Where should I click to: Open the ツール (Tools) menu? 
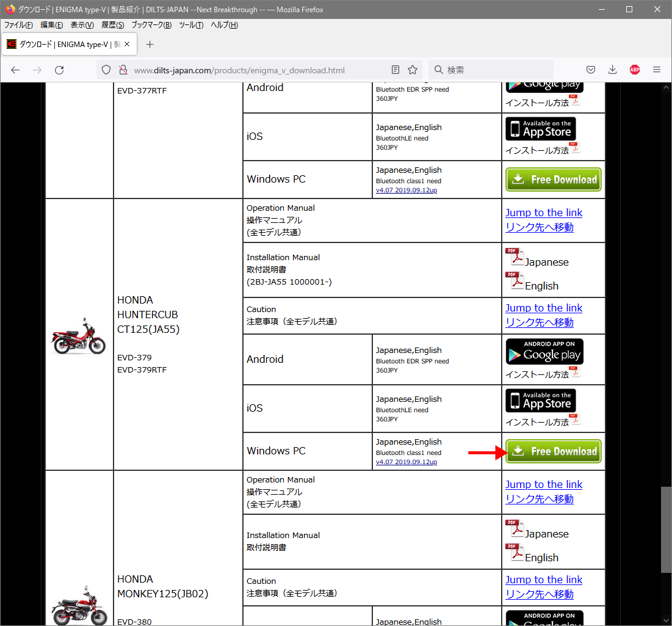pyautogui.click(x=191, y=25)
